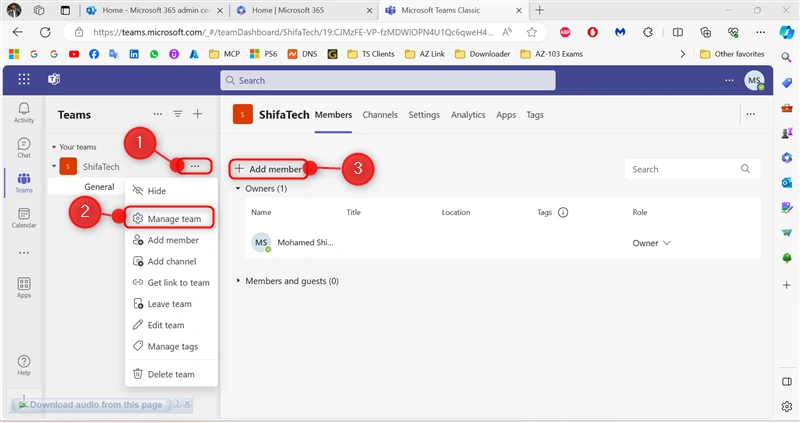This screenshot has height=423, width=800.
Task: Click the plus to join or create team
Action: [197, 114]
